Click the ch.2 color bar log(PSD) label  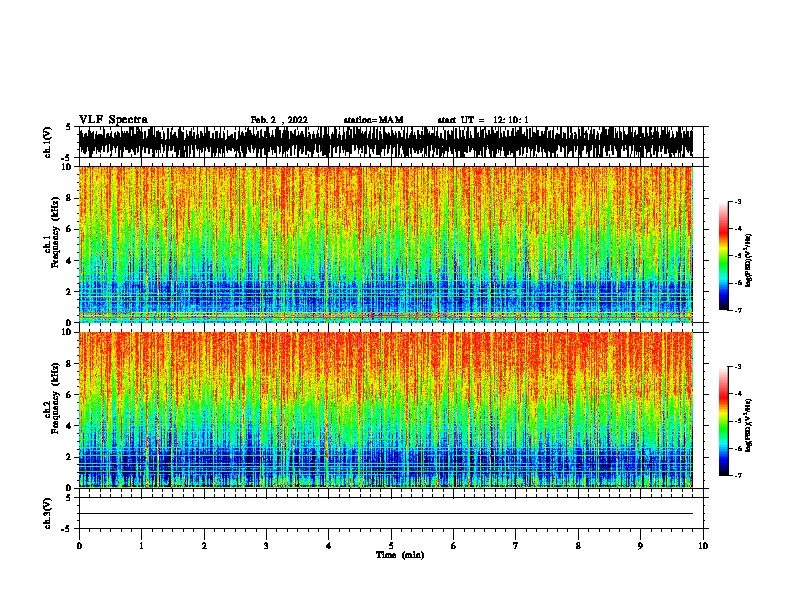pos(748,426)
